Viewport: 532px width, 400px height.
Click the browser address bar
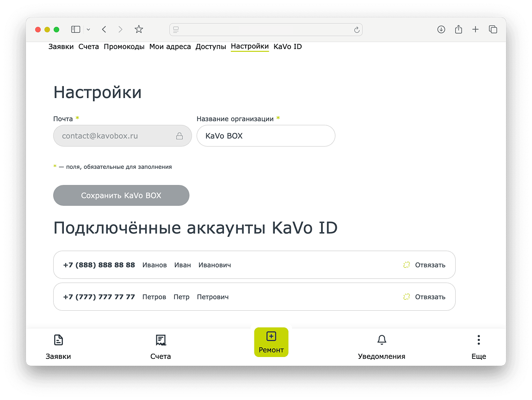(266, 30)
